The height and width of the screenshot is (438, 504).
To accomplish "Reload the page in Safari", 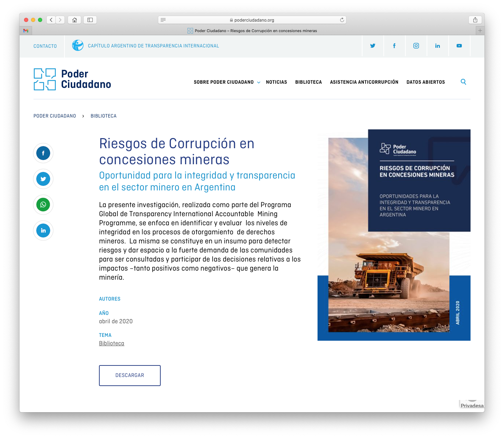I will pos(342,20).
